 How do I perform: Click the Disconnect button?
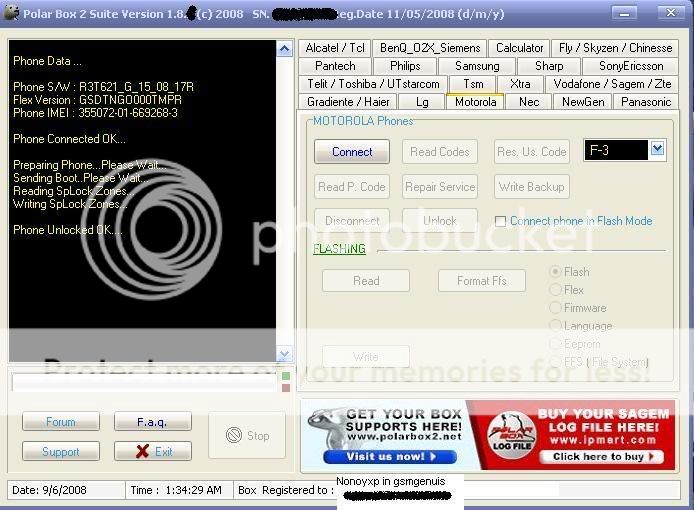352,220
